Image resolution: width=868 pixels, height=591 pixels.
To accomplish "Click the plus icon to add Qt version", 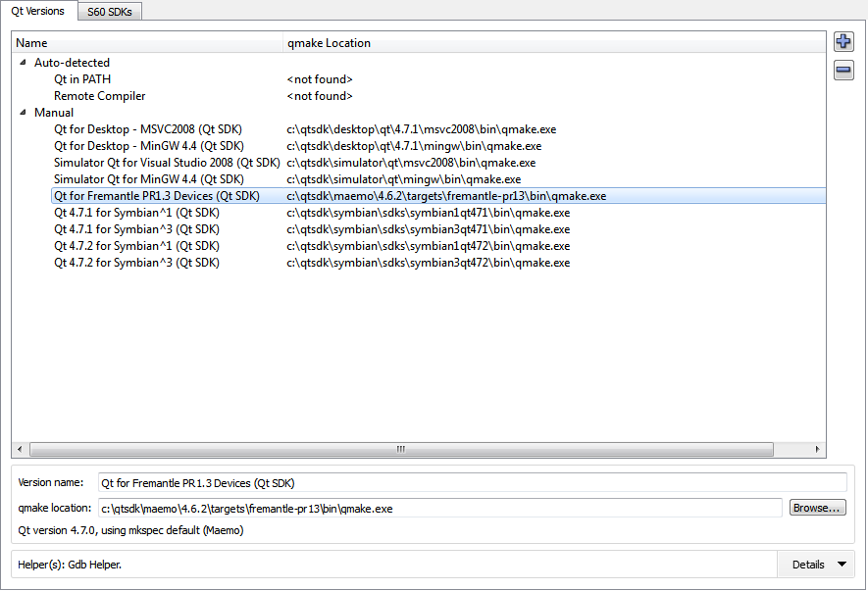I will [x=843, y=41].
